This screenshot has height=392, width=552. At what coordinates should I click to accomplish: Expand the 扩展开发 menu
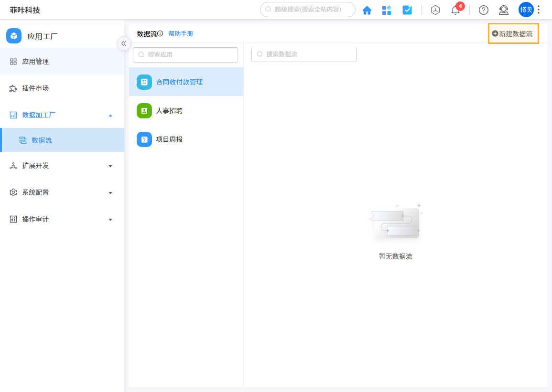point(110,166)
